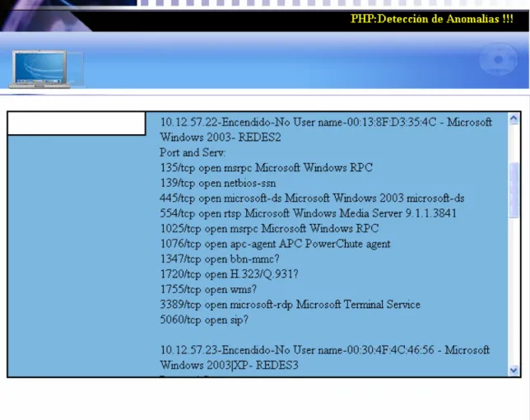Click the 1076/tcp APC PowerChute agent line
530x420 pixels.
point(275,244)
